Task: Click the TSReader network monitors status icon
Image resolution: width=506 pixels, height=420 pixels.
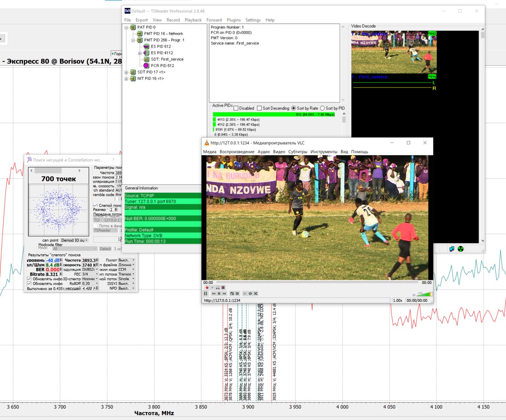Action: (x=452, y=249)
